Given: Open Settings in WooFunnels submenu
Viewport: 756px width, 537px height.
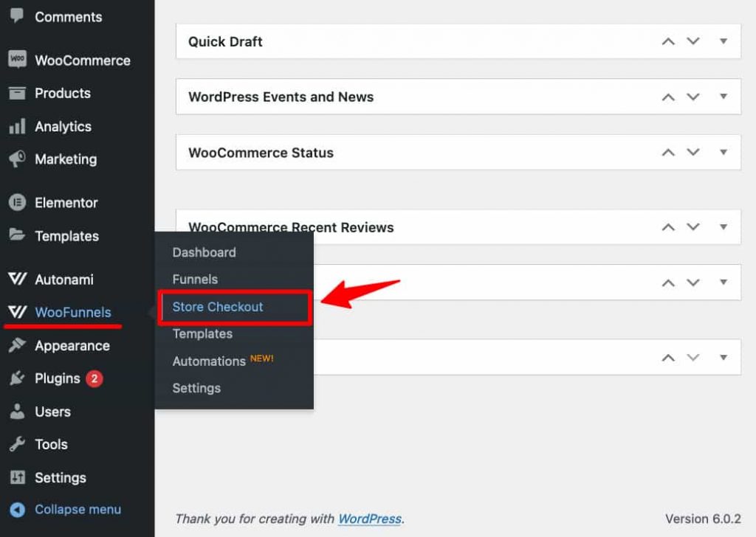Looking at the screenshot, I should [196, 388].
